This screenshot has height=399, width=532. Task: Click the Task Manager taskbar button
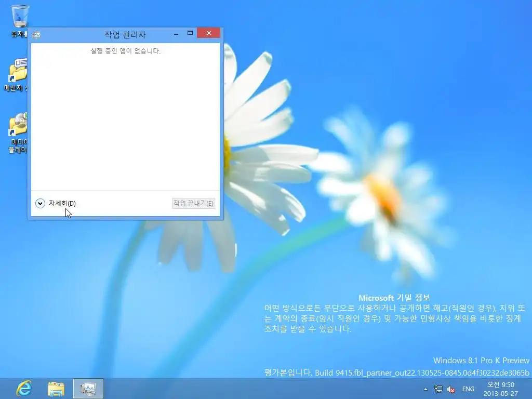pyautogui.click(x=88, y=389)
